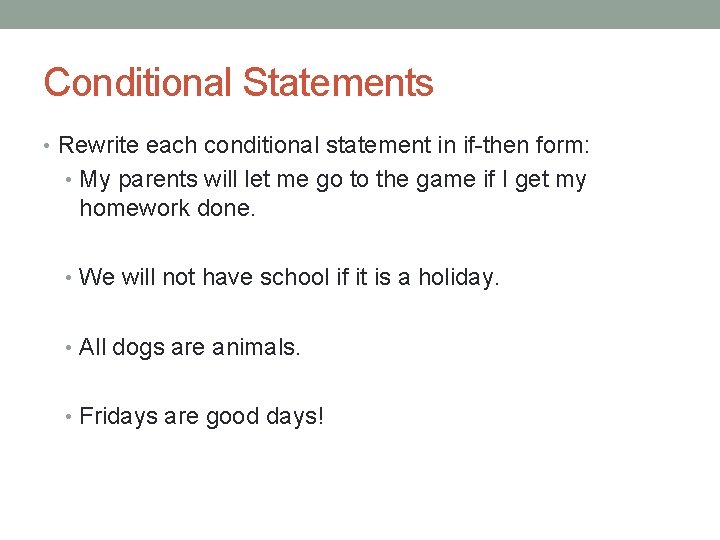Click the word 'Conditional' in the title

pyautogui.click(x=137, y=82)
